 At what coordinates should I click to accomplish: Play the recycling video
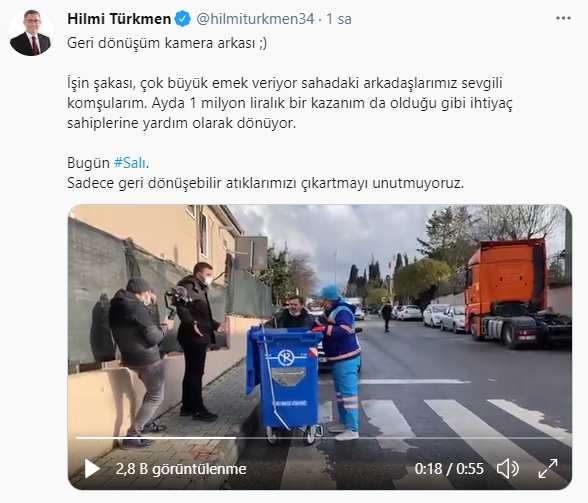click(x=92, y=469)
